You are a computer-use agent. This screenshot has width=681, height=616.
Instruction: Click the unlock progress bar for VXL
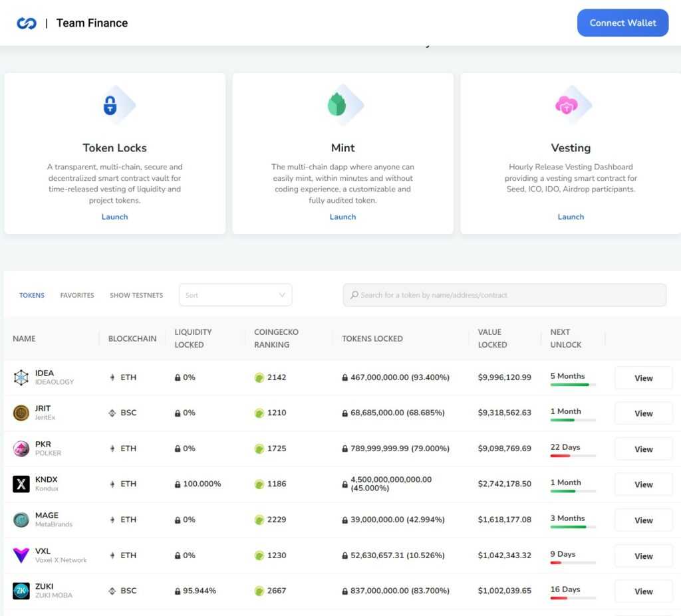(573, 562)
